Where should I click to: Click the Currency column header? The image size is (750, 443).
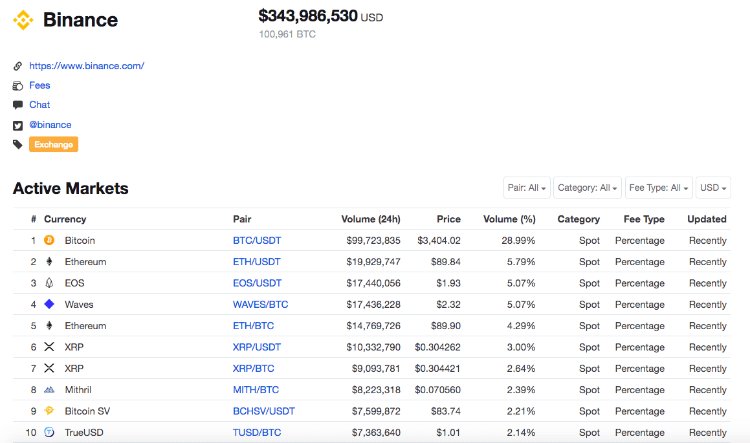click(65, 219)
